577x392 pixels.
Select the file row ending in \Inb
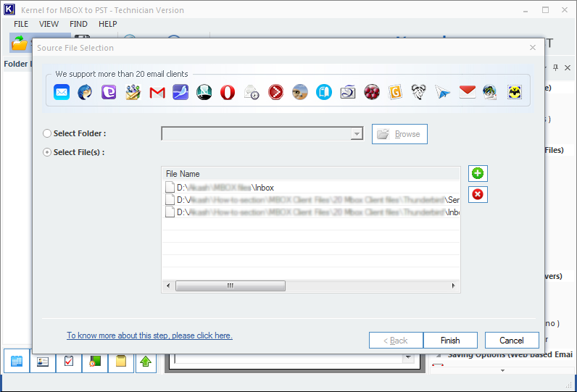(x=311, y=212)
